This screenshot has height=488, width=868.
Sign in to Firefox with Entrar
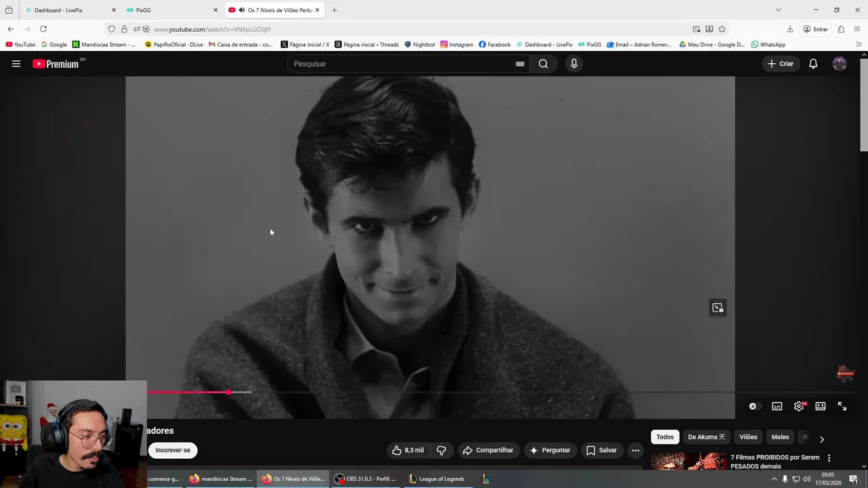click(815, 29)
